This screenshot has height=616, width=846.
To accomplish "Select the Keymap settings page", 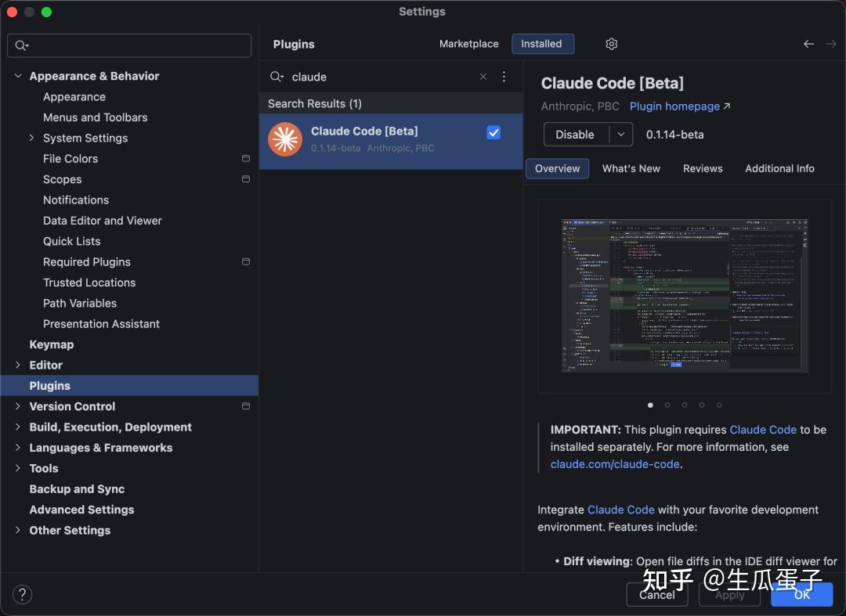I will coord(51,344).
